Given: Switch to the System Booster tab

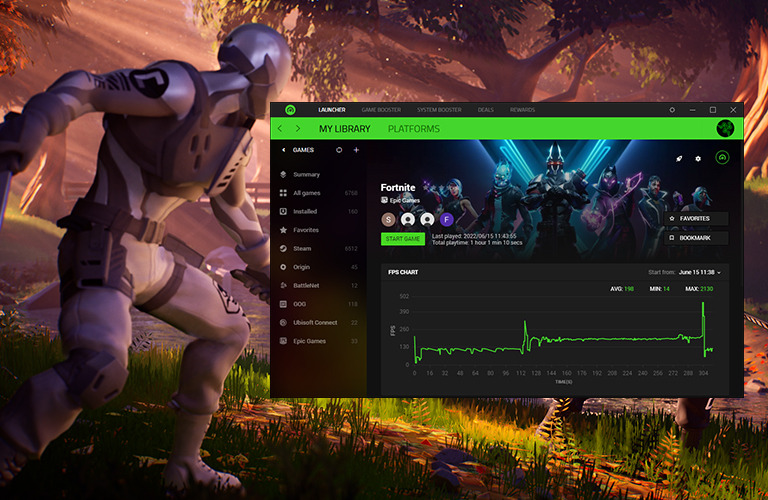Looking at the screenshot, I should [439, 110].
